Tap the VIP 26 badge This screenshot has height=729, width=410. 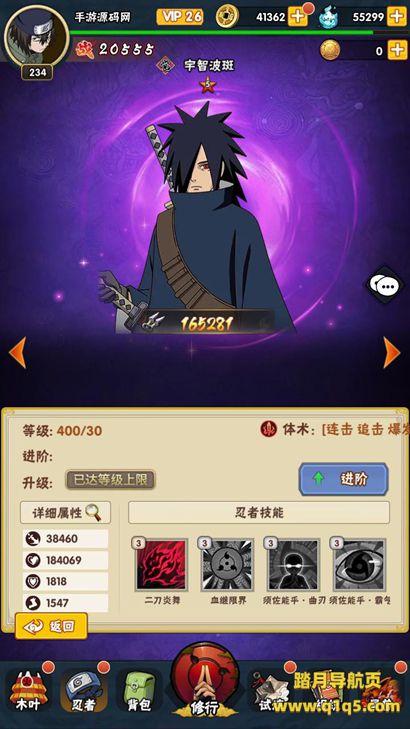(180, 17)
